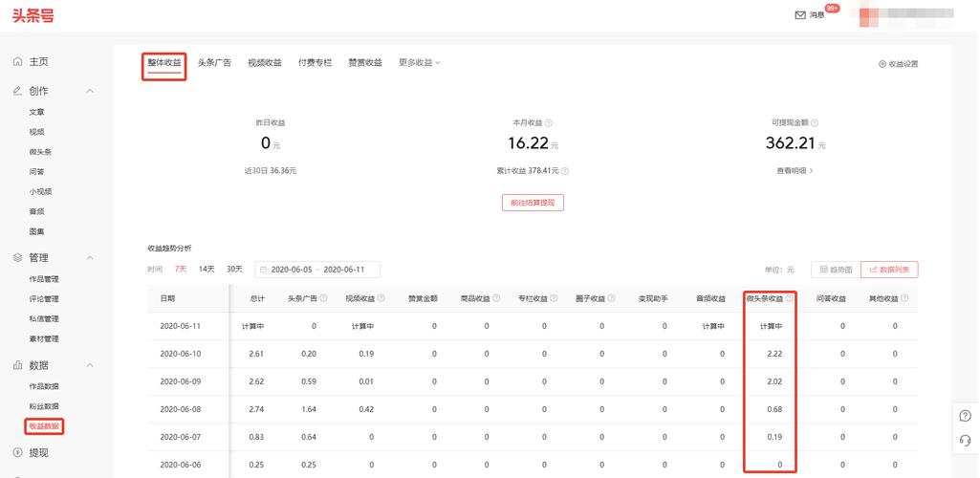Select the 14天 time range

point(207,270)
